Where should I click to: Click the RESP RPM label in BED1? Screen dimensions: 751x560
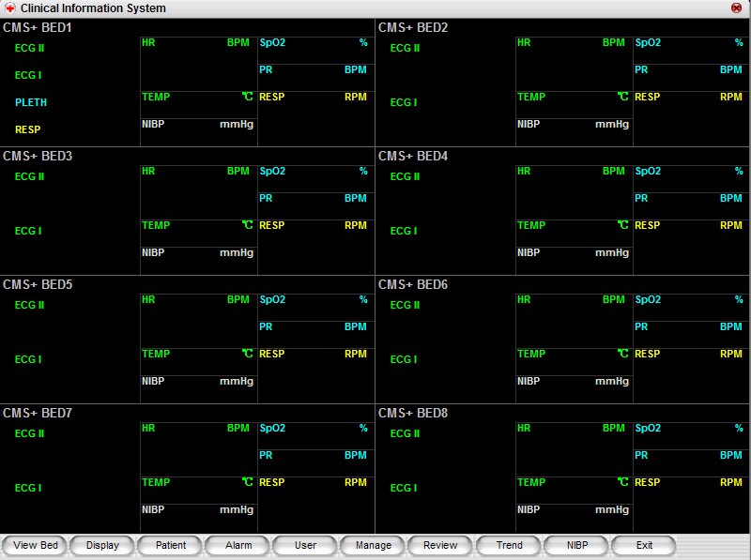[272, 98]
